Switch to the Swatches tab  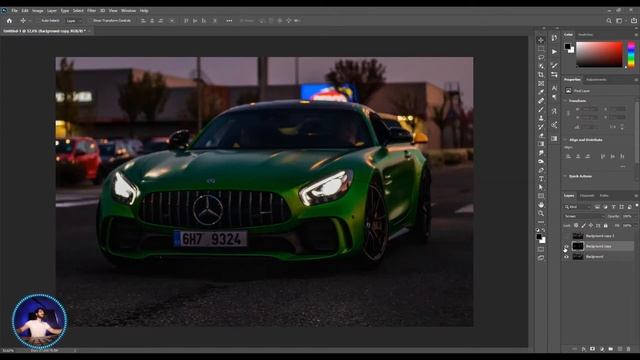coord(585,35)
